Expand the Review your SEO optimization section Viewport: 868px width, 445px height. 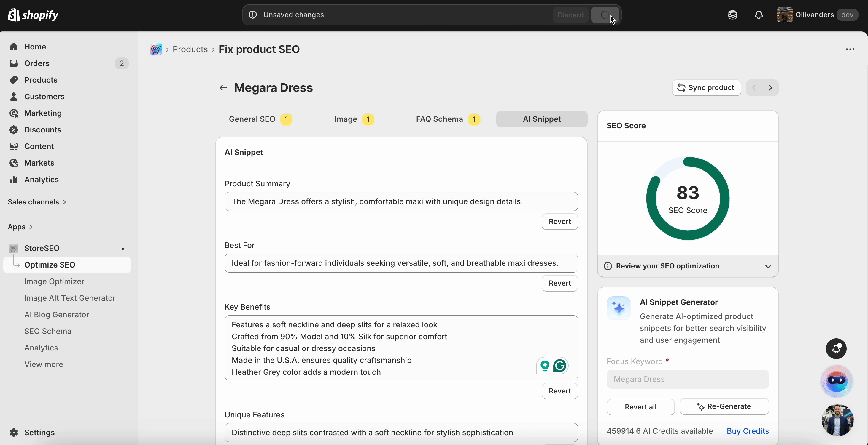point(768,266)
